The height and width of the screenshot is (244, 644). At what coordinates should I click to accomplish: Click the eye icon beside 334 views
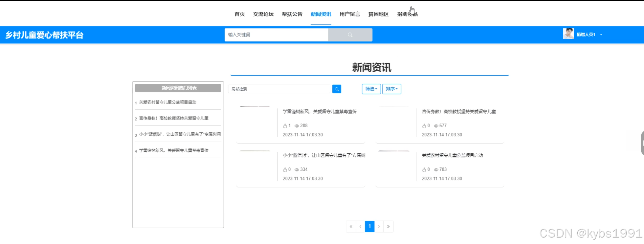click(297, 170)
